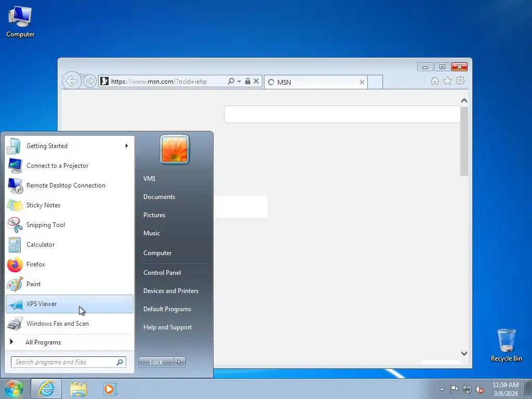The height and width of the screenshot is (399, 532).
Task: Open Favorites star icon
Action: pos(447,81)
